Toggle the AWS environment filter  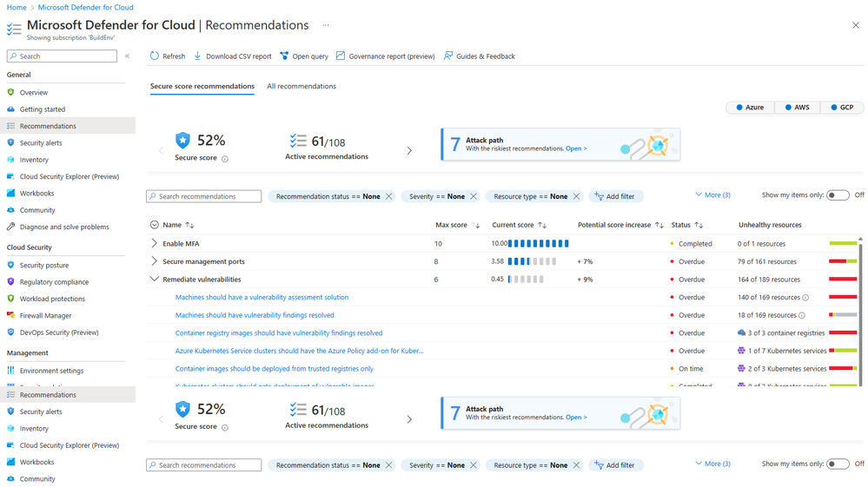point(797,108)
